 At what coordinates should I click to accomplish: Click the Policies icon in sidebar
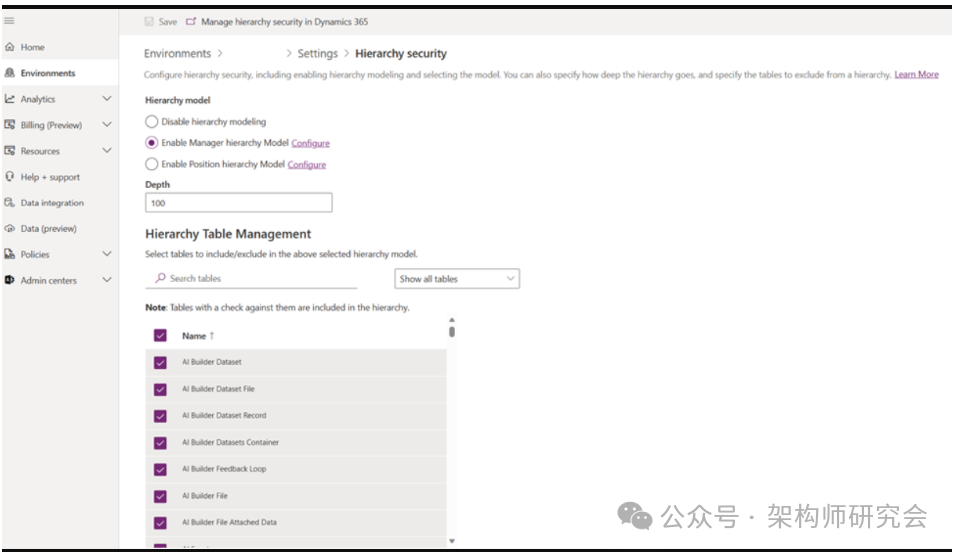pyautogui.click(x=9, y=254)
